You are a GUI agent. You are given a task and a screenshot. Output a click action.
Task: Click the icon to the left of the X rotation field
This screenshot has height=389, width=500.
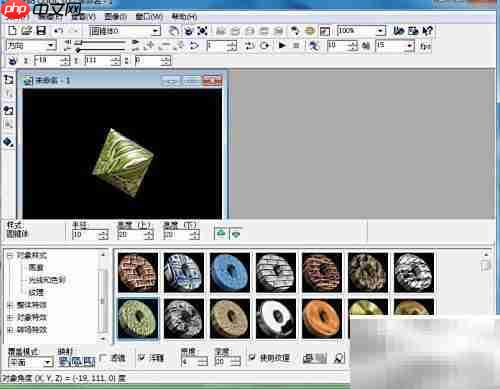coord(12,61)
